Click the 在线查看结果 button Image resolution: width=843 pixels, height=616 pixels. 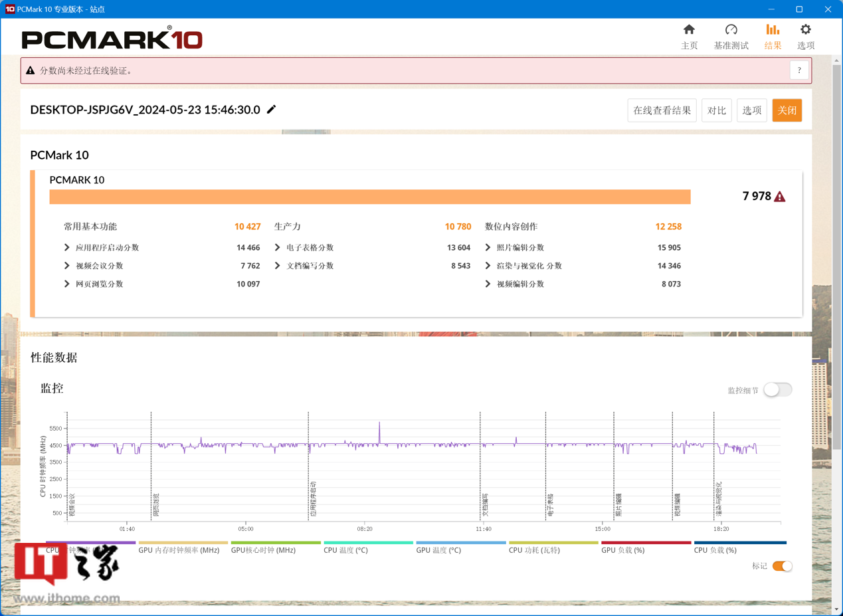[662, 110]
